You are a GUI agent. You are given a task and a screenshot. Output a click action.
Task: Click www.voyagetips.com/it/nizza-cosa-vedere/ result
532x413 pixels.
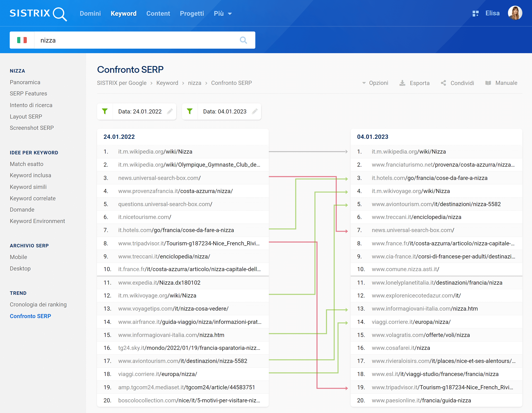[x=174, y=309]
